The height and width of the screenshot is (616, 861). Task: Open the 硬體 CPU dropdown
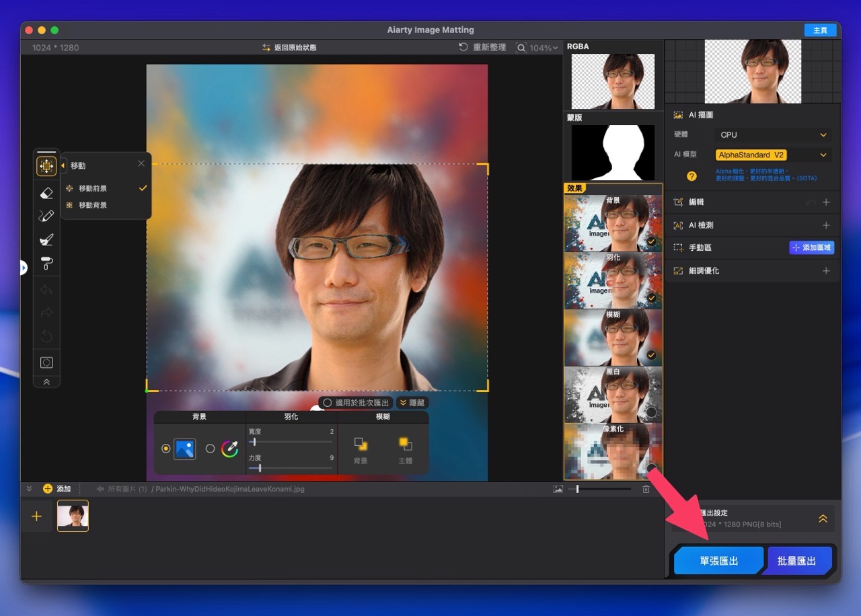[x=772, y=134]
